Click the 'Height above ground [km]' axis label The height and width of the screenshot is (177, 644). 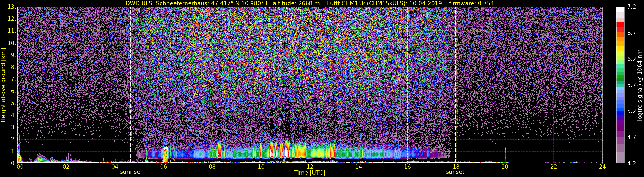[x=3, y=85]
